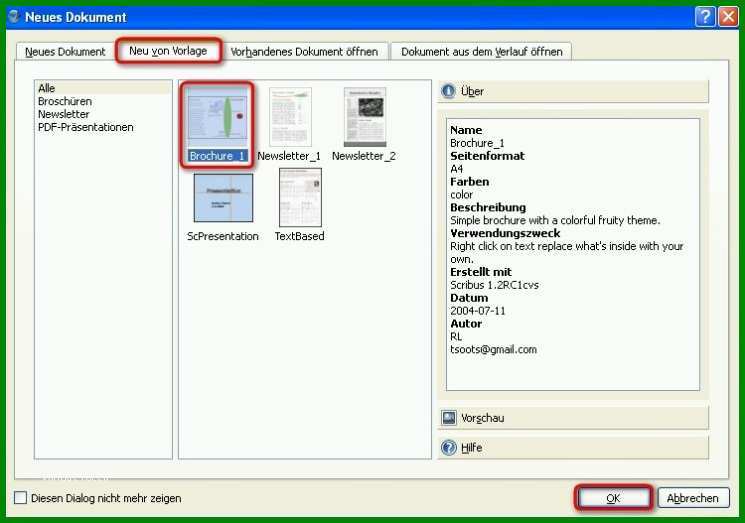745x523 pixels.
Task: Select the Newsletter_1 template thumbnail
Action: pos(290,117)
